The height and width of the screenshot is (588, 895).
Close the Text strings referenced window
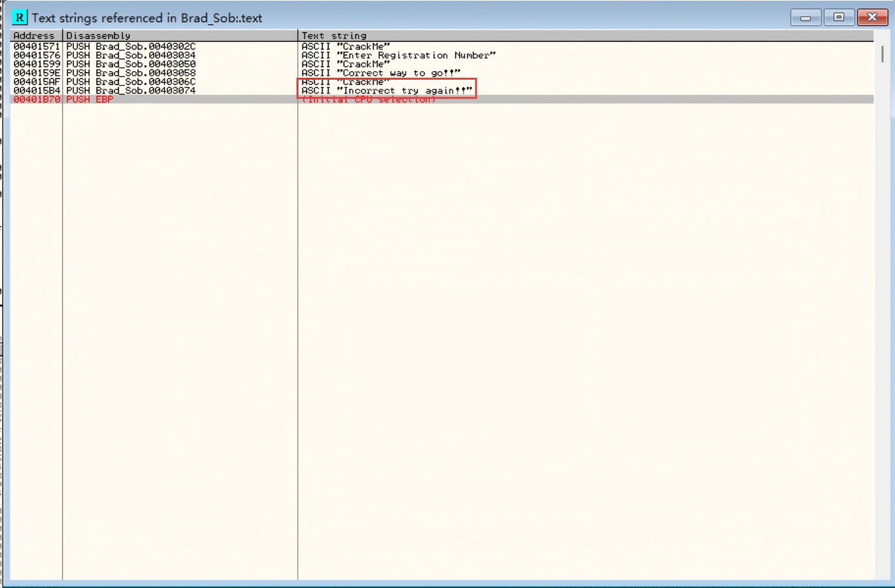[872, 18]
